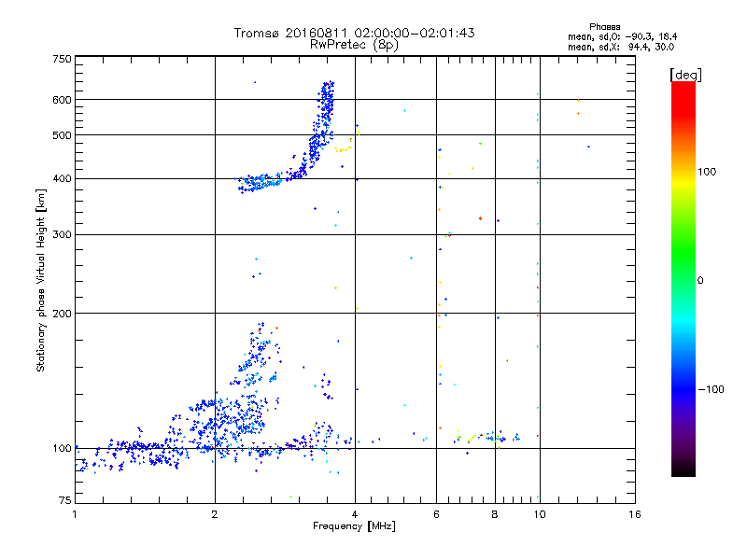Click the '75' height axis tick label
Screen dimensions: 747x560
65,500
